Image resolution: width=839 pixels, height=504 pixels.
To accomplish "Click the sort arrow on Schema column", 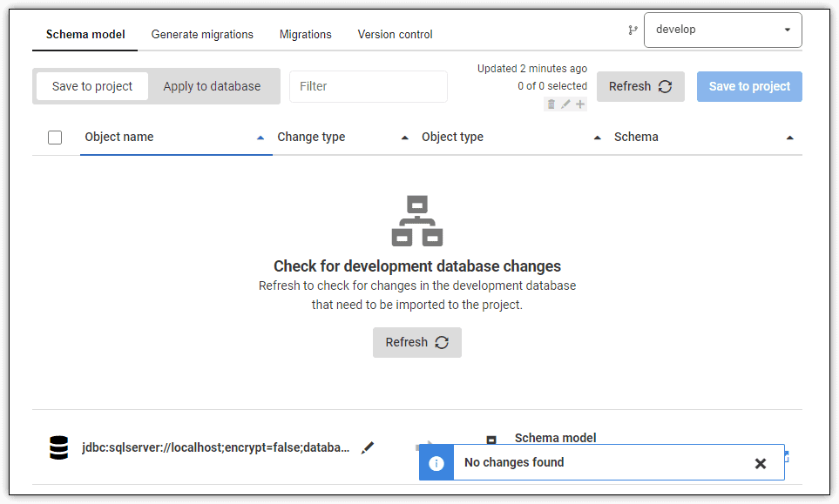I will point(789,137).
